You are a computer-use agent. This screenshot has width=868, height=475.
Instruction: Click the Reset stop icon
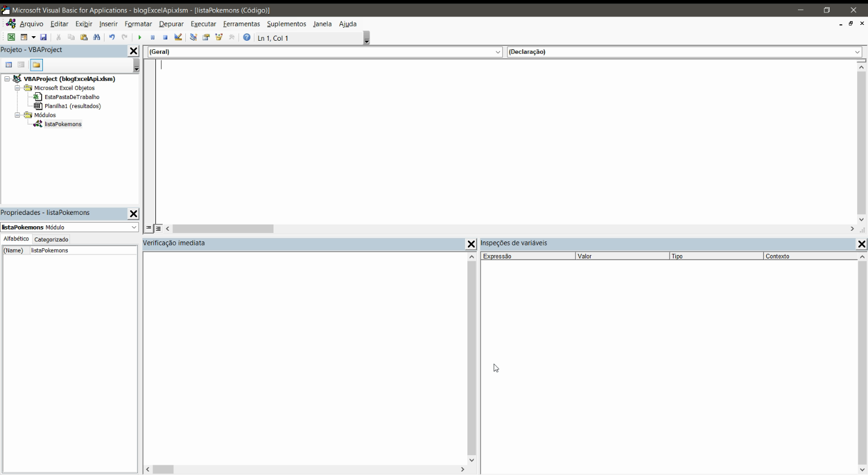165,37
